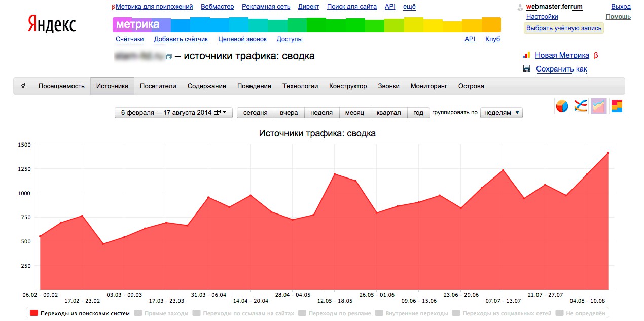Open the Посетители tab
The width and height of the screenshot is (644, 321).
point(158,86)
